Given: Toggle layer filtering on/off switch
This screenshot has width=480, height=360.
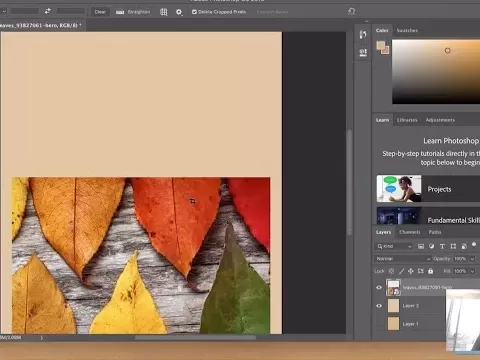Looking at the screenshot, I should [474, 245].
